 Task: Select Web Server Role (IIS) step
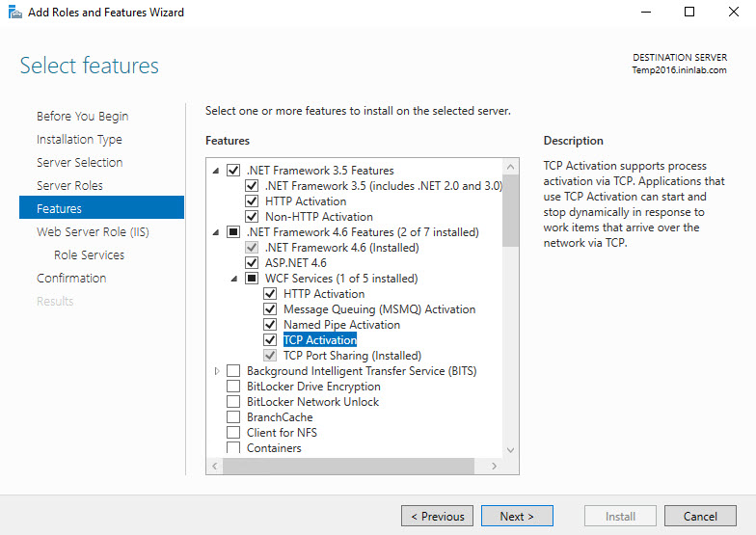93,231
